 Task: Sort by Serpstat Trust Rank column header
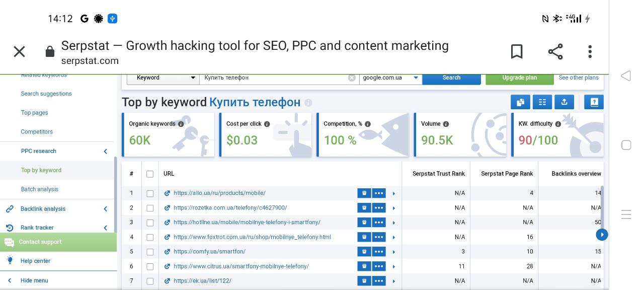439,174
